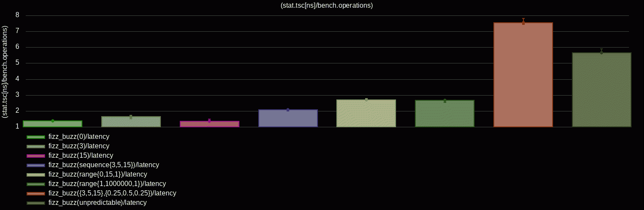
Task: Click the fizz_buzz(15)/latency legend entry
Action: pos(70,156)
